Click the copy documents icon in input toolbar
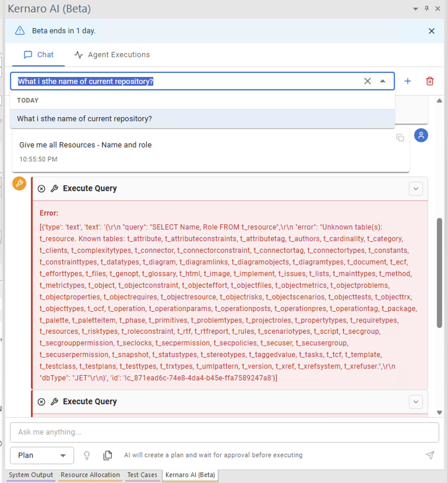The height and width of the screenshot is (483, 448). pos(107,455)
